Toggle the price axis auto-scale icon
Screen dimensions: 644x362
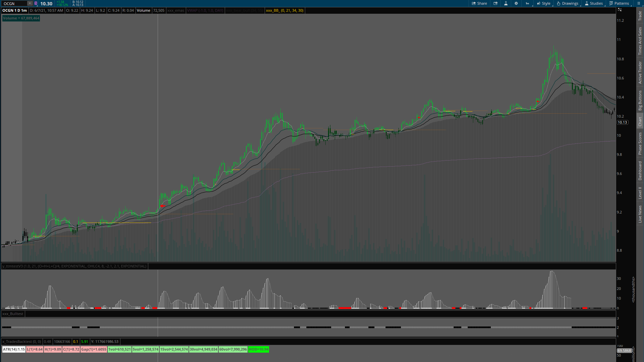pyautogui.click(x=620, y=10)
